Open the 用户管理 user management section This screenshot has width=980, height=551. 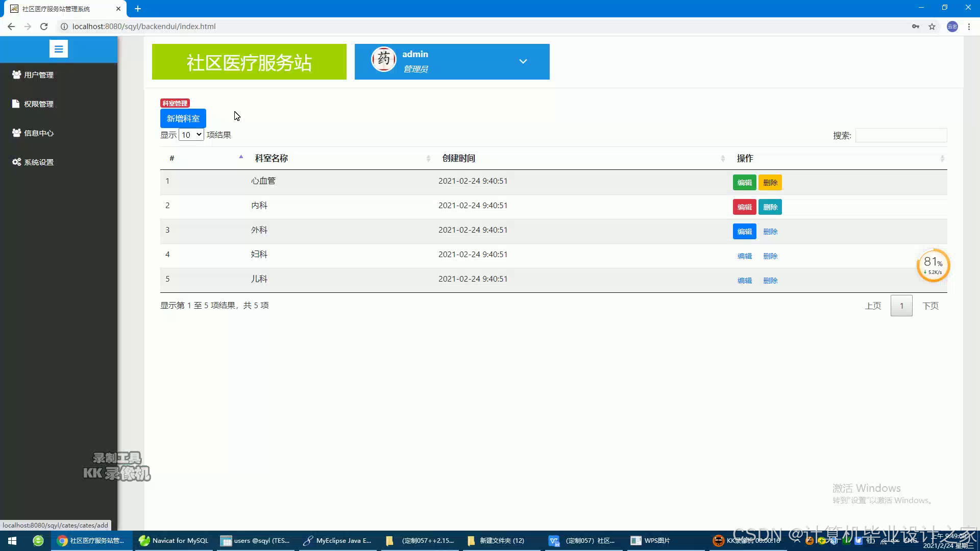pos(37,74)
